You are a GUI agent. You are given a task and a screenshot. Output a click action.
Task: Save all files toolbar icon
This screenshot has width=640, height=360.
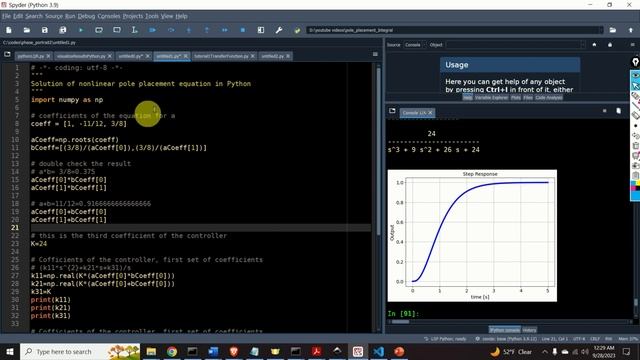62,30
